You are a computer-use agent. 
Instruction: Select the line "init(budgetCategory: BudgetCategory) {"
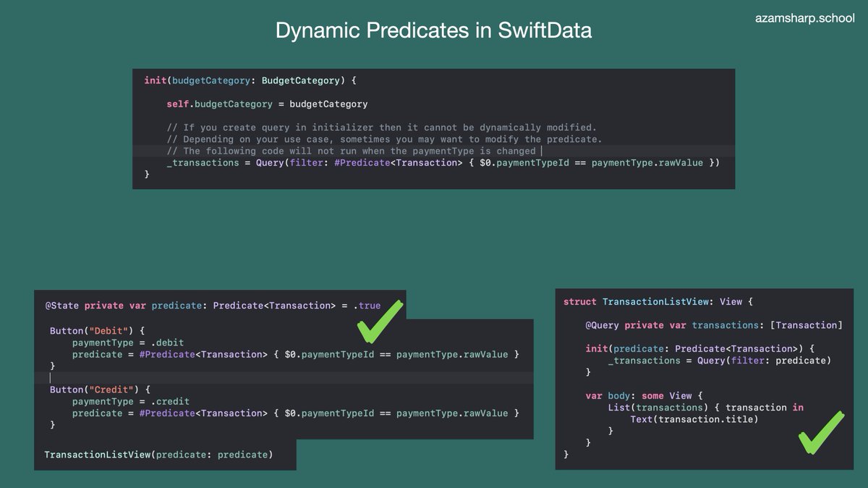click(250, 80)
